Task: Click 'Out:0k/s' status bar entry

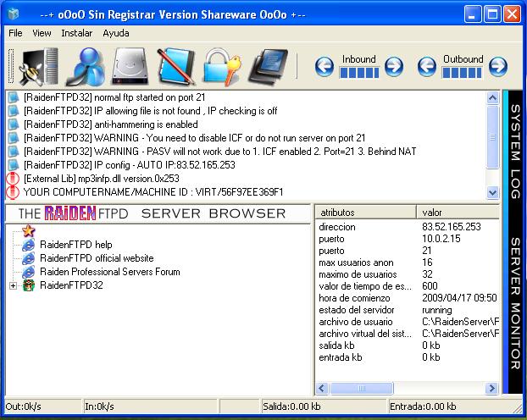Action: tap(43, 406)
